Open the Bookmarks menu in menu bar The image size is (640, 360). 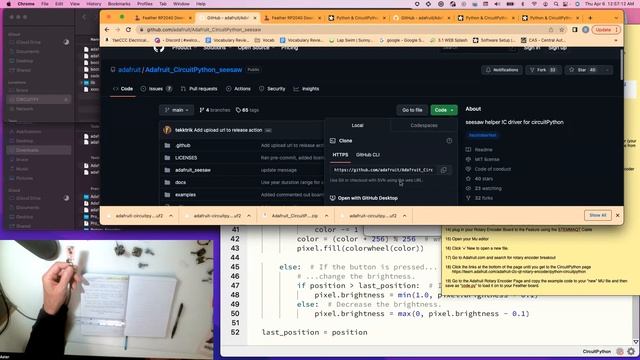tap(119, 4)
